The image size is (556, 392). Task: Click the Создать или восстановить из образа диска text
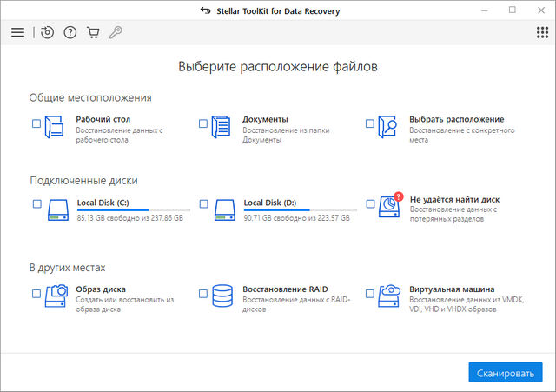(125, 304)
